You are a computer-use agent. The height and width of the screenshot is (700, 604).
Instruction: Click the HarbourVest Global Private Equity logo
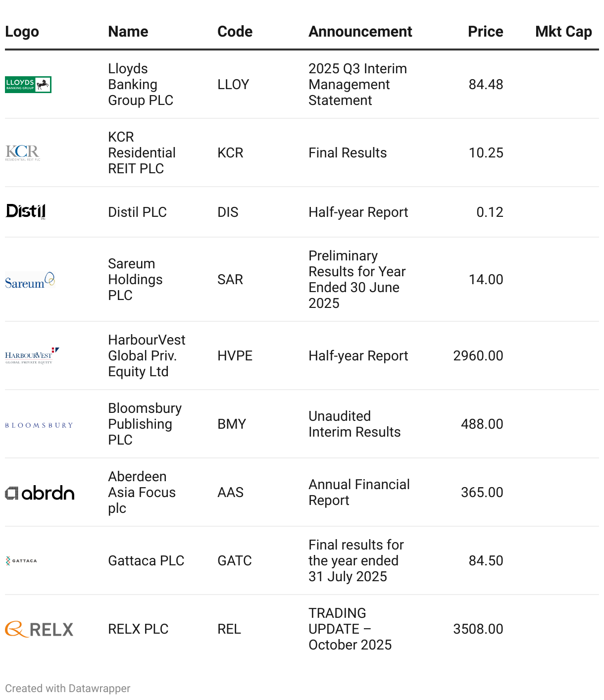click(x=32, y=356)
